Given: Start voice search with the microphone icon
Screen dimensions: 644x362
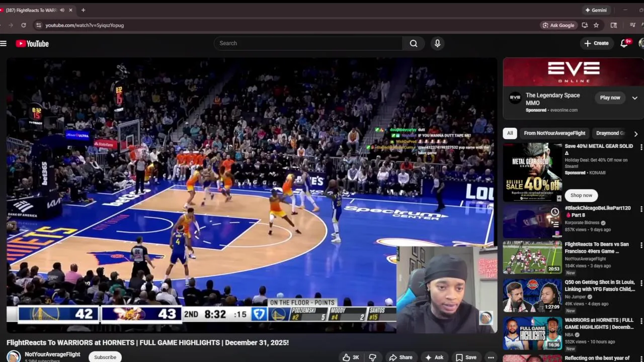Looking at the screenshot, I should point(437,43).
